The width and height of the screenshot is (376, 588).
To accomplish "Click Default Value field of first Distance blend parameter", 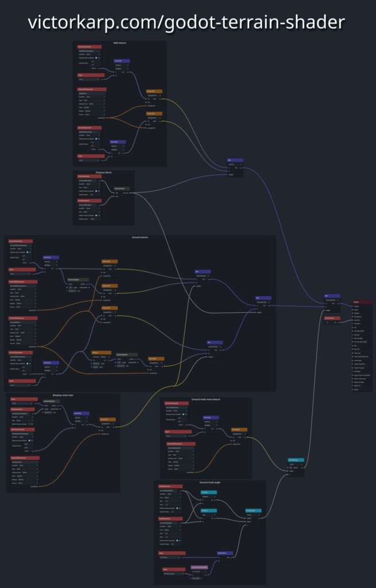I will point(95,195).
